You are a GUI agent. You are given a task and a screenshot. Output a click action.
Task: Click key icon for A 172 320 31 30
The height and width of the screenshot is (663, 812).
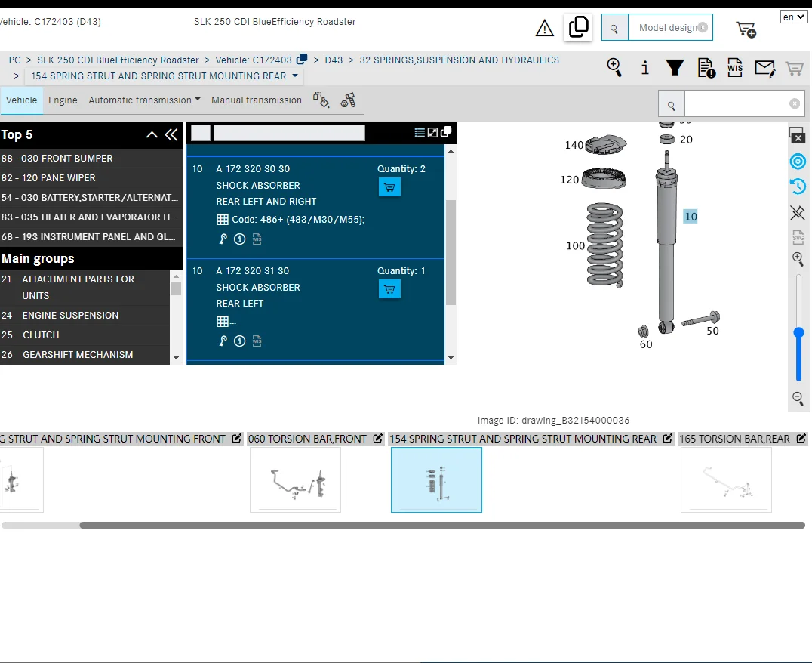tap(223, 341)
